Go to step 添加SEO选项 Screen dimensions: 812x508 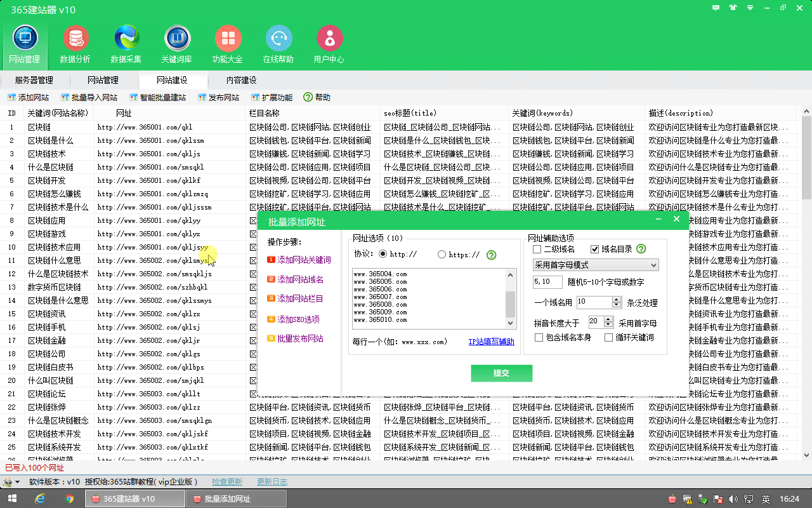click(x=294, y=319)
